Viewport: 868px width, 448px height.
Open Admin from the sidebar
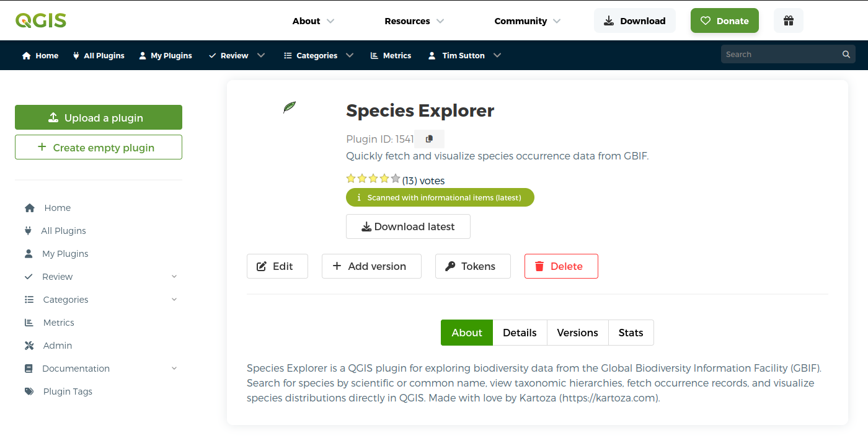pos(57,346)
